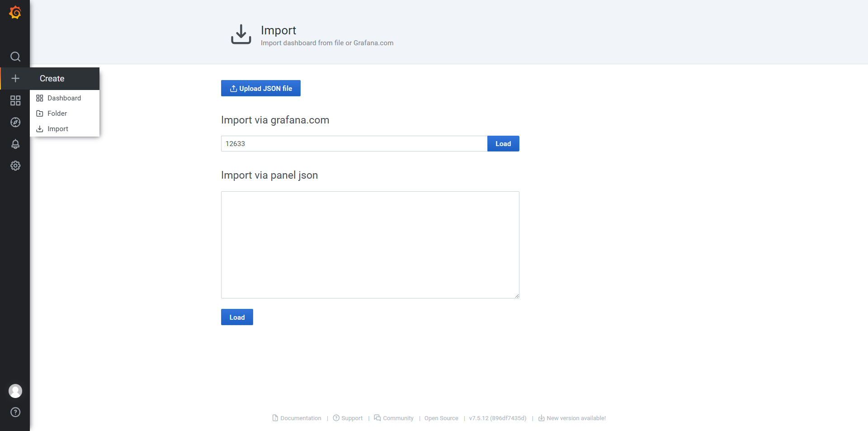The image size is (868, 431).
Task: Click the 'Import' page title text
Action: 278,30
